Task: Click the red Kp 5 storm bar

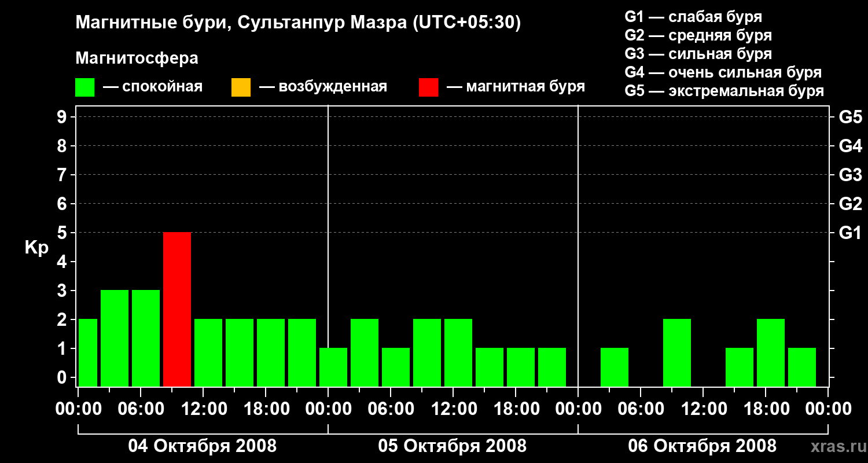Action: (x=177, y=309)
